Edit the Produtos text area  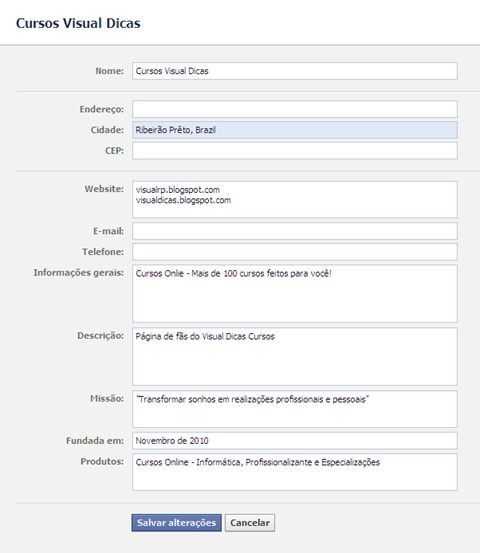(x=295, y=472)
